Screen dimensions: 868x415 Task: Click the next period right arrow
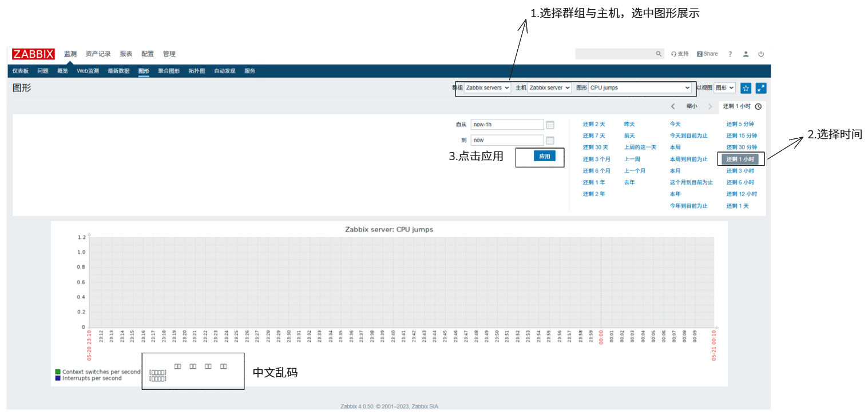710,106
